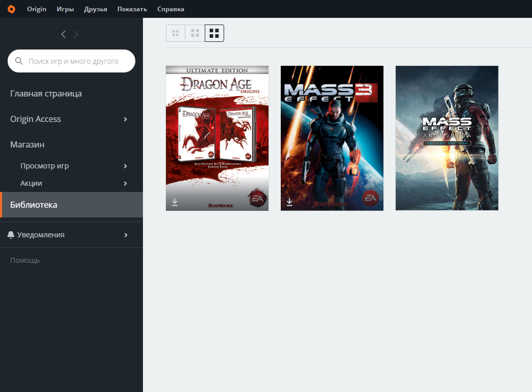The height and width of the screenshot is (392, 532).
Task: Switch to medium tile view
Action: click(195, 33)
